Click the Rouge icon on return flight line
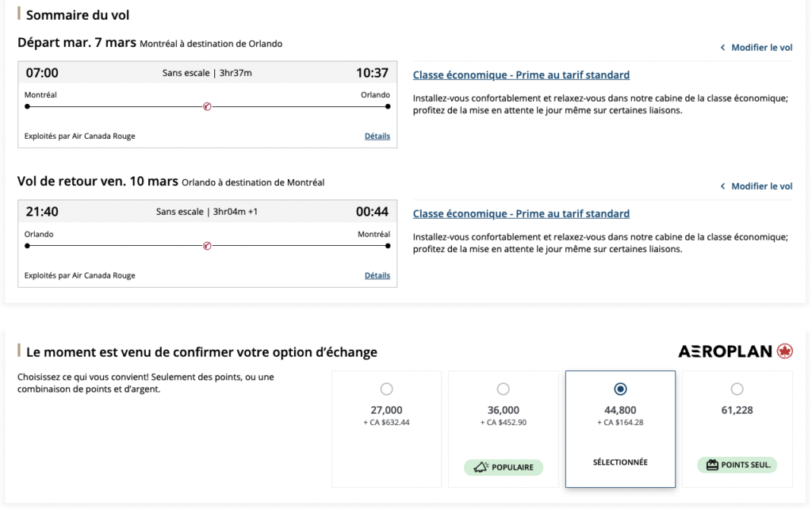 (207, 246)
